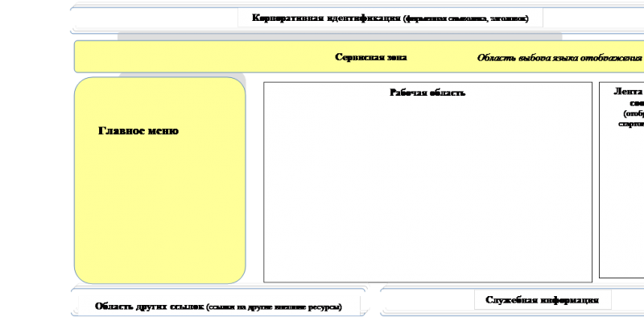The height and width of the screenshot is (317, 644).
Task: Click blank left part of Служебная информация banner
Action: click(x=427, y=300)
